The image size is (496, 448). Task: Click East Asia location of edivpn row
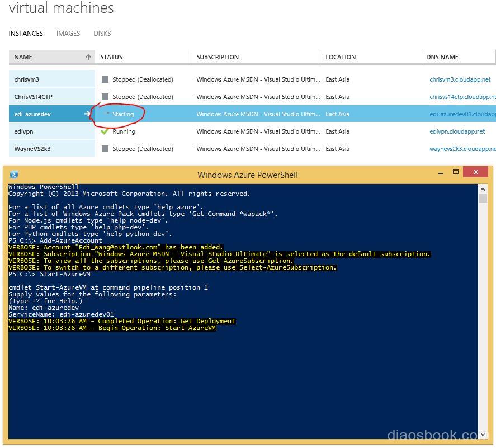[338, 131]
